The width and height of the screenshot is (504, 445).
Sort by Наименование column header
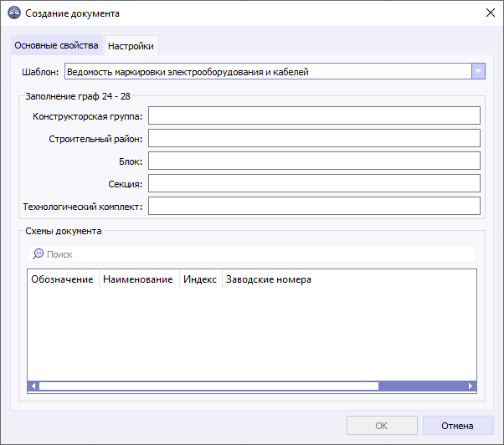[x=139, y=279]
